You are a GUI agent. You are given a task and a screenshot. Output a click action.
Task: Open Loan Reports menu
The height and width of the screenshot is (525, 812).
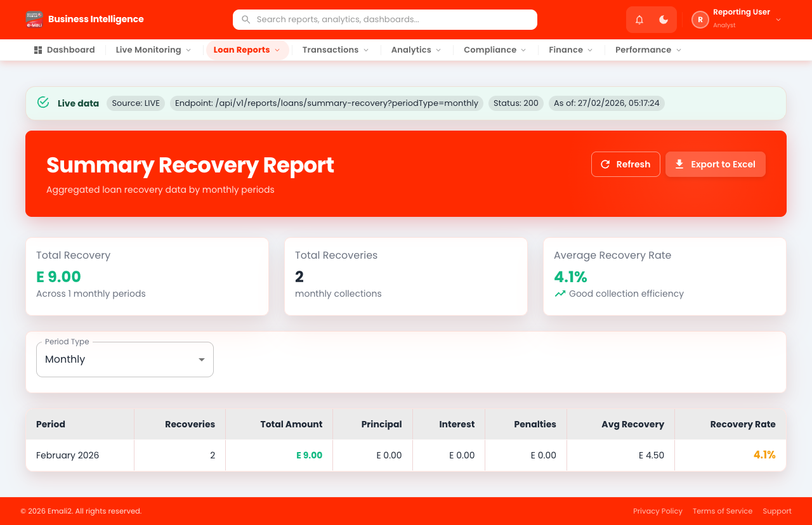click(x=247, y=50)
